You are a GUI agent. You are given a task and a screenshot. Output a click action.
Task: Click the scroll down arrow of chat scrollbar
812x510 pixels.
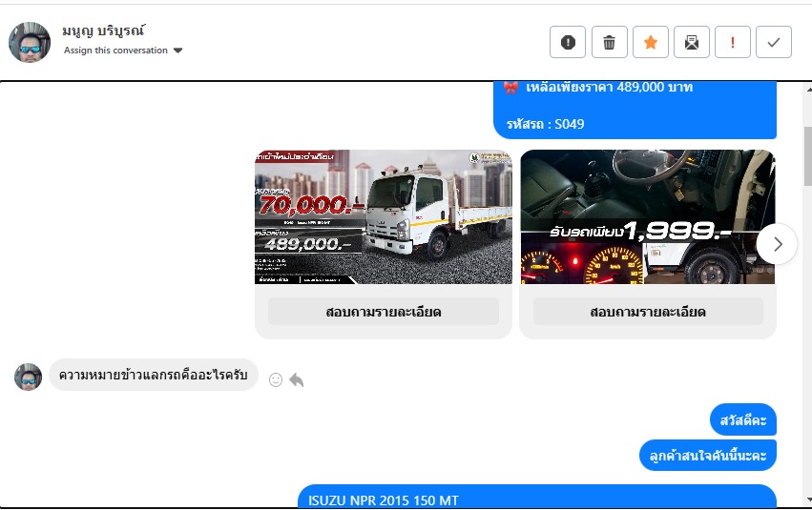tap(808, 500)
